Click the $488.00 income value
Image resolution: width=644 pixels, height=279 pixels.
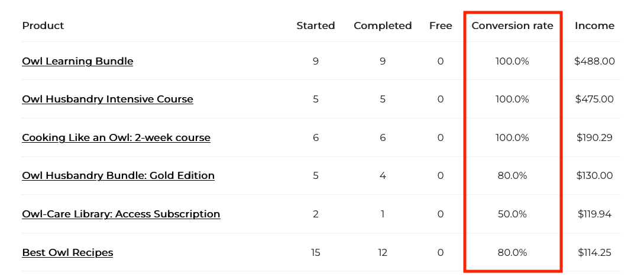594,62
